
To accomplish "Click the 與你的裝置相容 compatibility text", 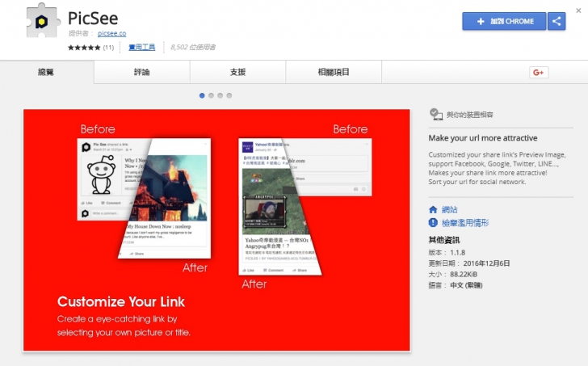I will [x=469, y=115].
